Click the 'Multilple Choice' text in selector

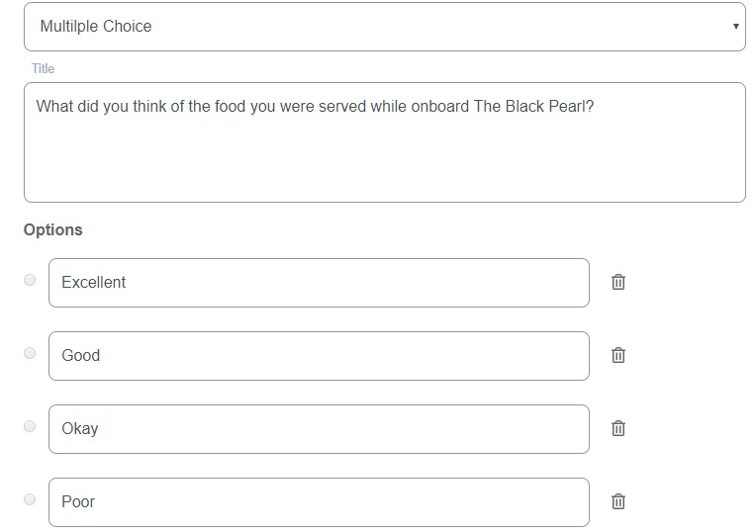96,27
